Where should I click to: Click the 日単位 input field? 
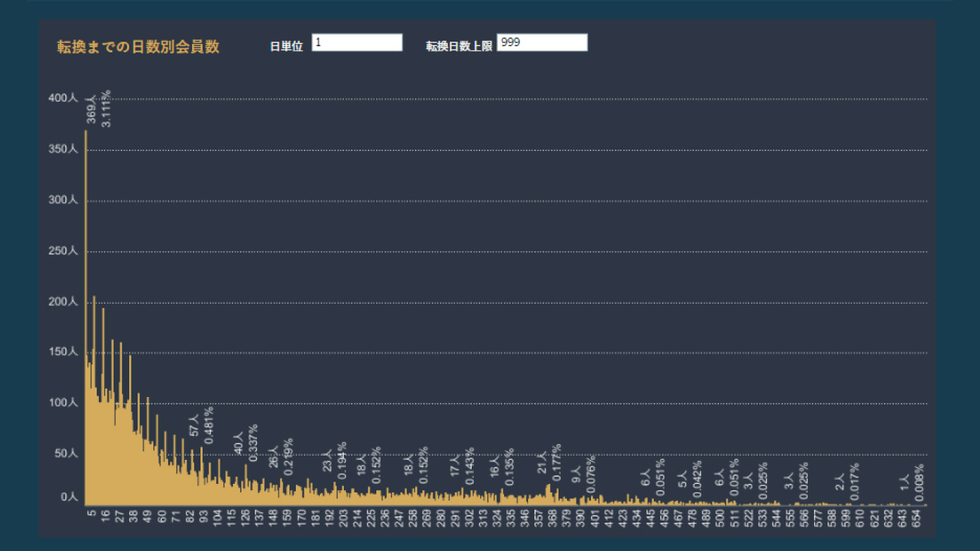(x=357, y=43)
